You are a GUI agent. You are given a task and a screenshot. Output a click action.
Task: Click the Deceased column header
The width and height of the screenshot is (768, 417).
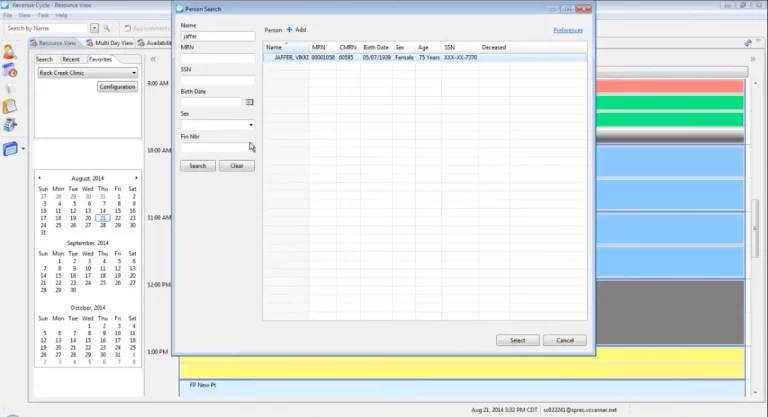click(x=494, y=48)
